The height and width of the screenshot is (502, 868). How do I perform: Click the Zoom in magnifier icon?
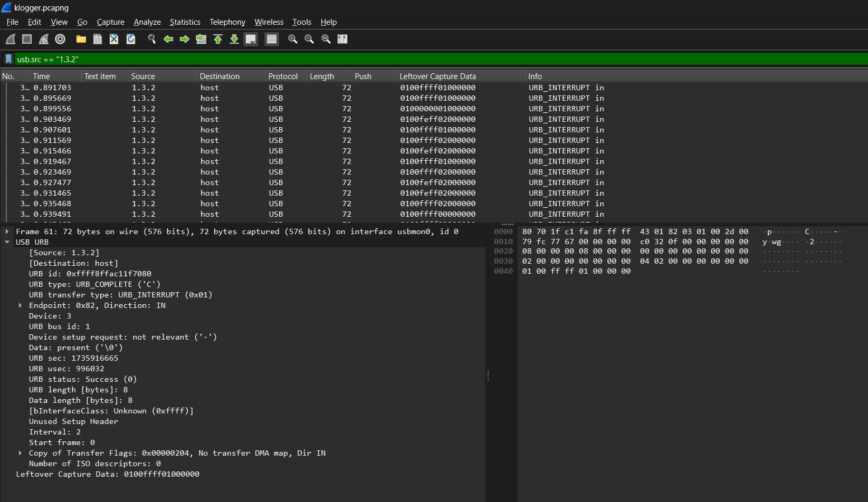tap(293, 39)
